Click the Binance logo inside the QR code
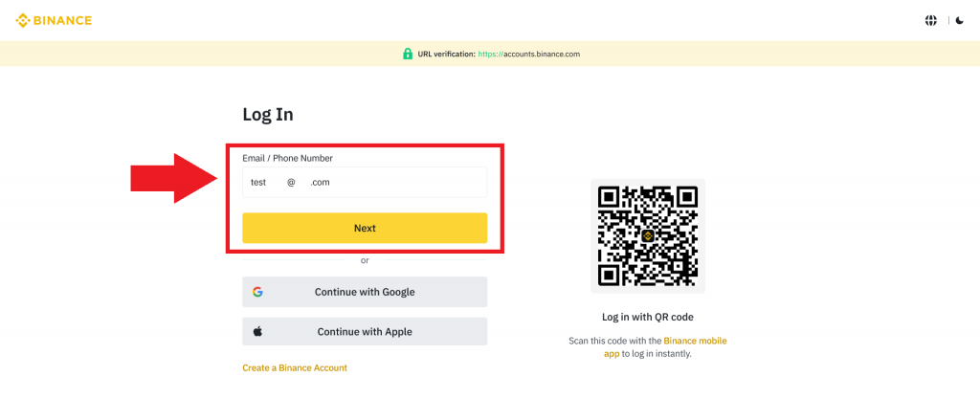 click(x=647, y=235)
